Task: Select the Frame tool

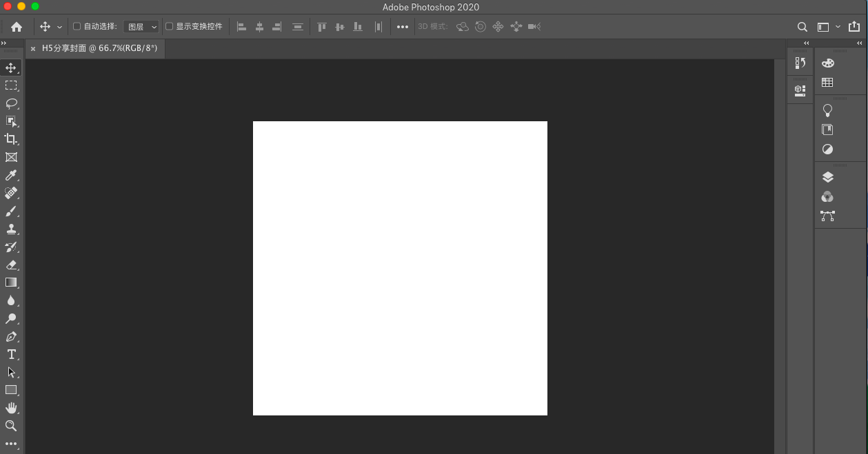Action: (11, 157)
